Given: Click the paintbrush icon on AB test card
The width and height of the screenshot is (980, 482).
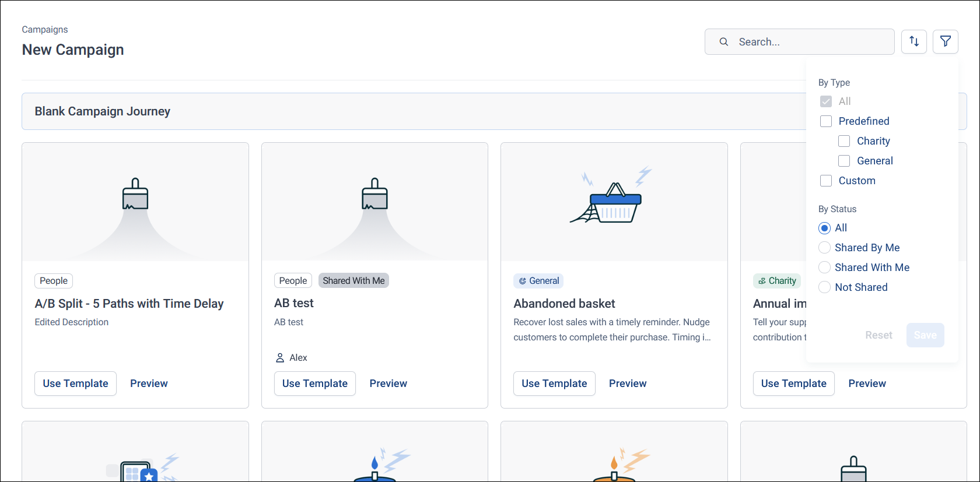Looking at the screenshot, I should tap(374, 194).
